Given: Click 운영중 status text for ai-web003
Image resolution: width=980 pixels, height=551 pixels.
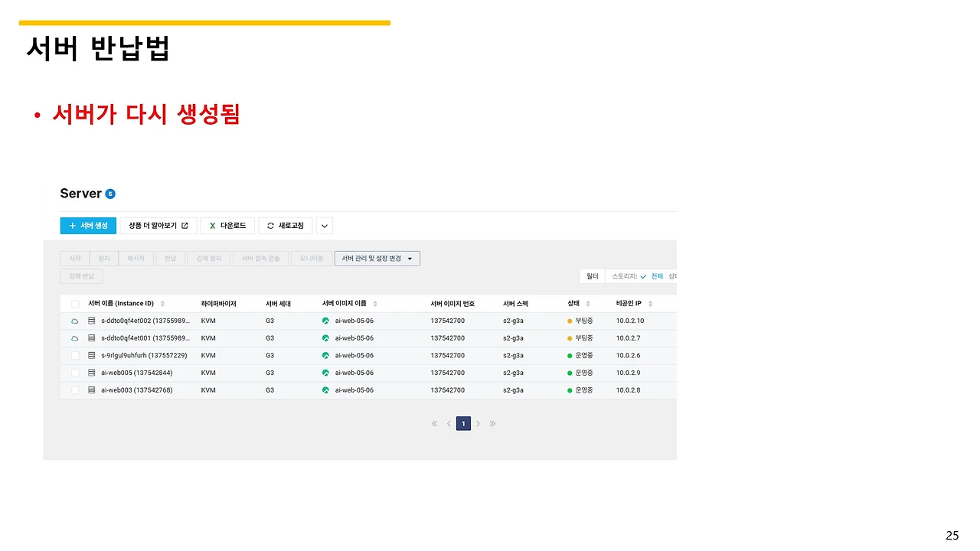Looking at the screenshot, I should pos(584,390).
